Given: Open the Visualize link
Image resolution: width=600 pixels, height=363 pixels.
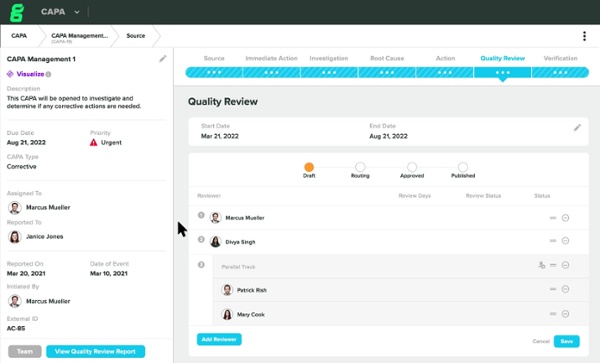Looking at the screenshot, I should pyautogui.click(x=30, y=74).
